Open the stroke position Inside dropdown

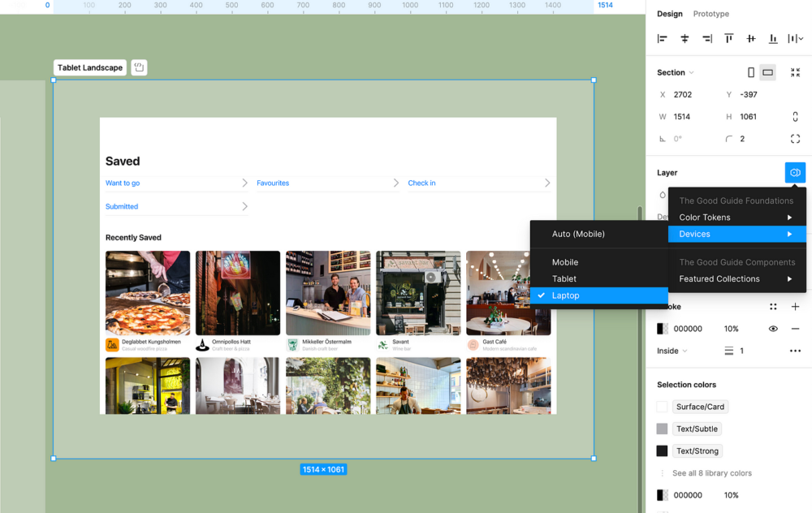point(672,351)
